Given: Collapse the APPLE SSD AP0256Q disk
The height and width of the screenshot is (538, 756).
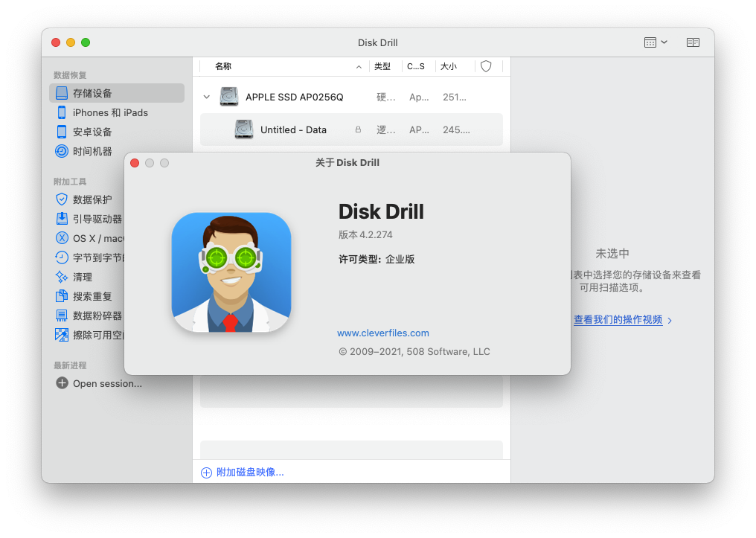Looking at the screenshot, I should pos(207,97).
